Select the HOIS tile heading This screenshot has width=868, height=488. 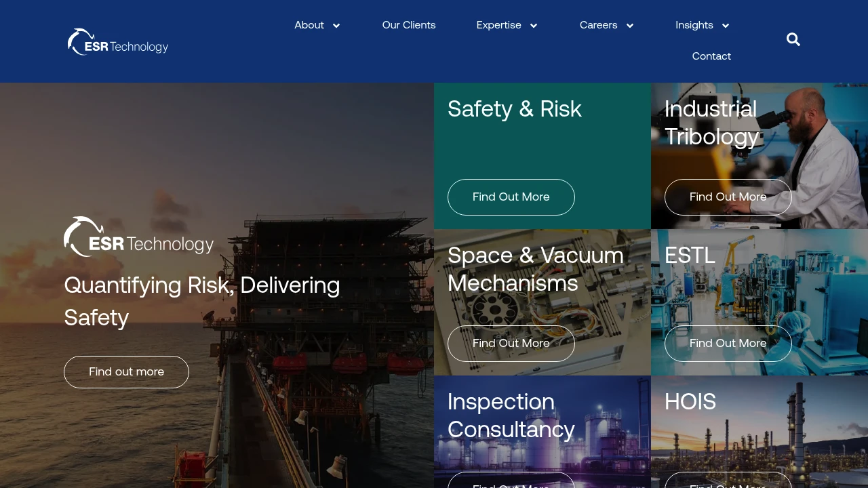pyautogui.click(x=690, y=402)
